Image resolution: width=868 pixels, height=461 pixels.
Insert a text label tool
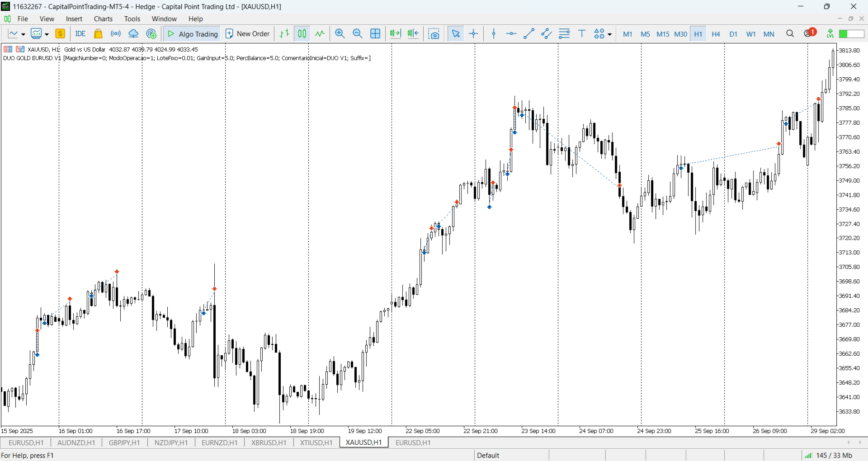[x=582, y=34]
